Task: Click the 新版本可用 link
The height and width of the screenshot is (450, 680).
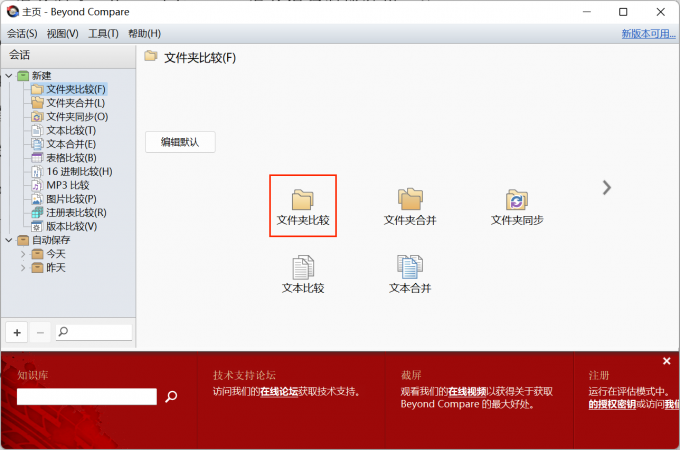Action: tap(648, 33)
